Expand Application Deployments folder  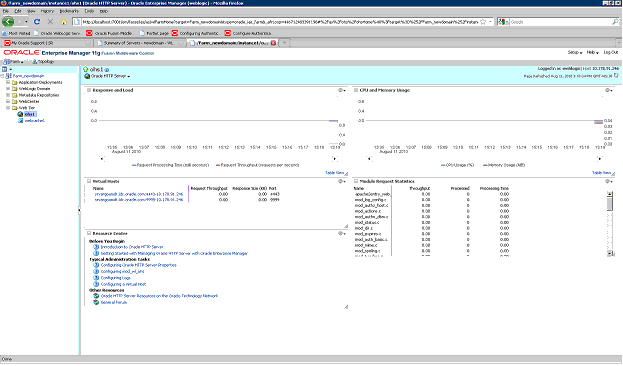[x=8, y=82]
